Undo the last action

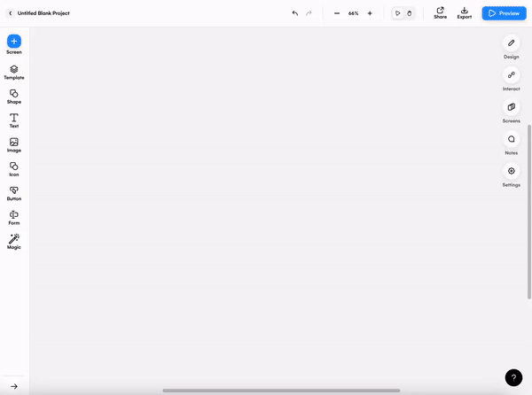[x=295, y=13]
